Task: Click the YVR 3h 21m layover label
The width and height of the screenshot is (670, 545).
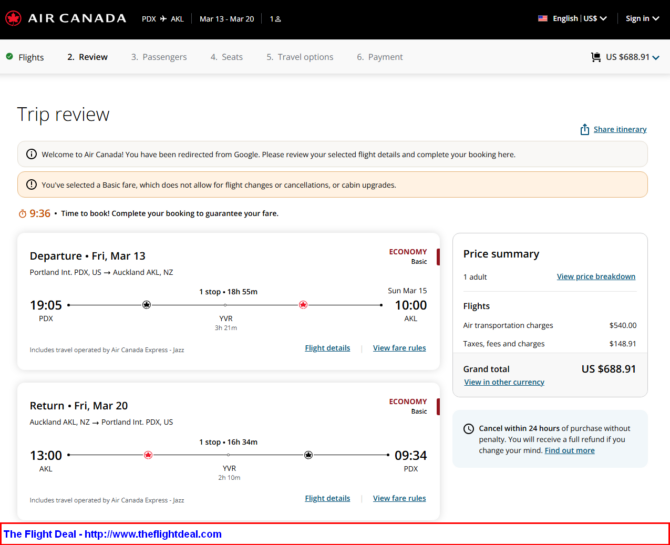Action: tap(226, 323)
